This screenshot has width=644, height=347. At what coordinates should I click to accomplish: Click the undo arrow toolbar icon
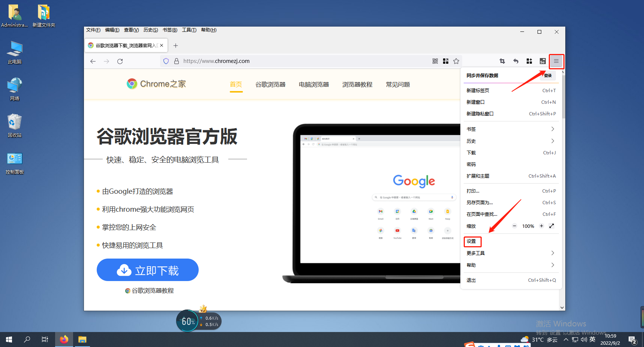[x=516, y=61]
